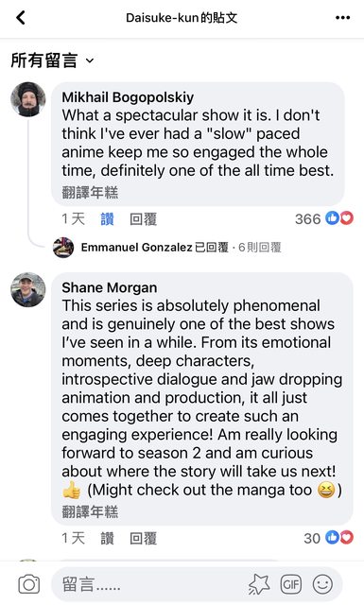
Task: Translate Shane Morgan's comment via 翻譯年糕
Action: point(90,511)
